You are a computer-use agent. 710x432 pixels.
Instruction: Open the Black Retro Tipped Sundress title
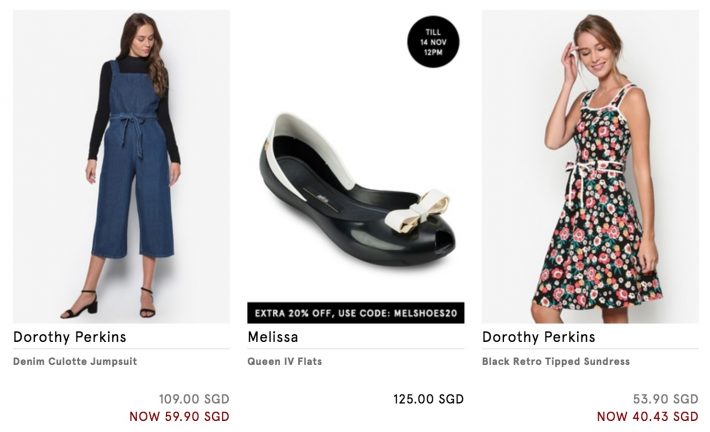pyautogui.click(x=556, y=361)
